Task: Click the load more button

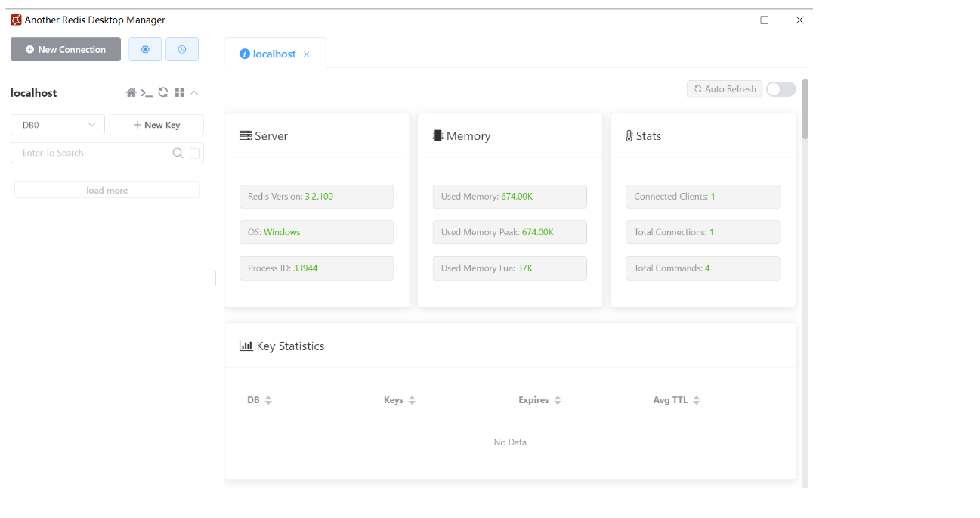Action: (107, 191)
